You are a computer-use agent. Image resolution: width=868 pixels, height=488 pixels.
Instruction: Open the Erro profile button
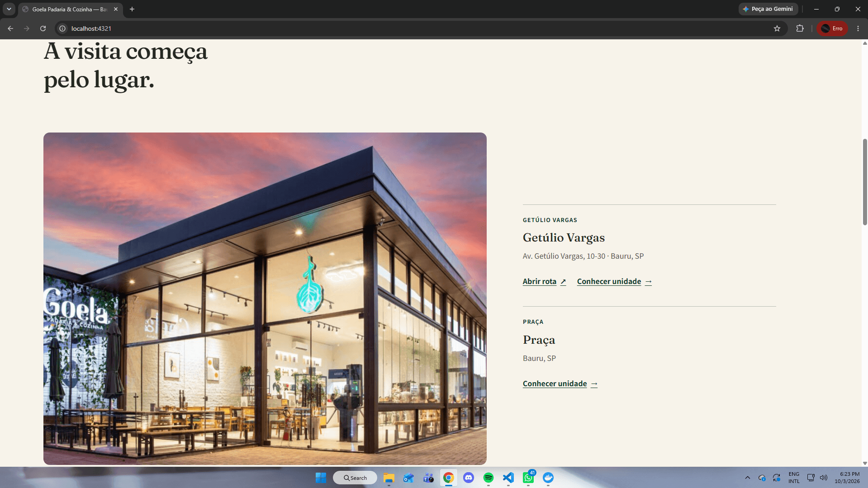coord(832,28)
